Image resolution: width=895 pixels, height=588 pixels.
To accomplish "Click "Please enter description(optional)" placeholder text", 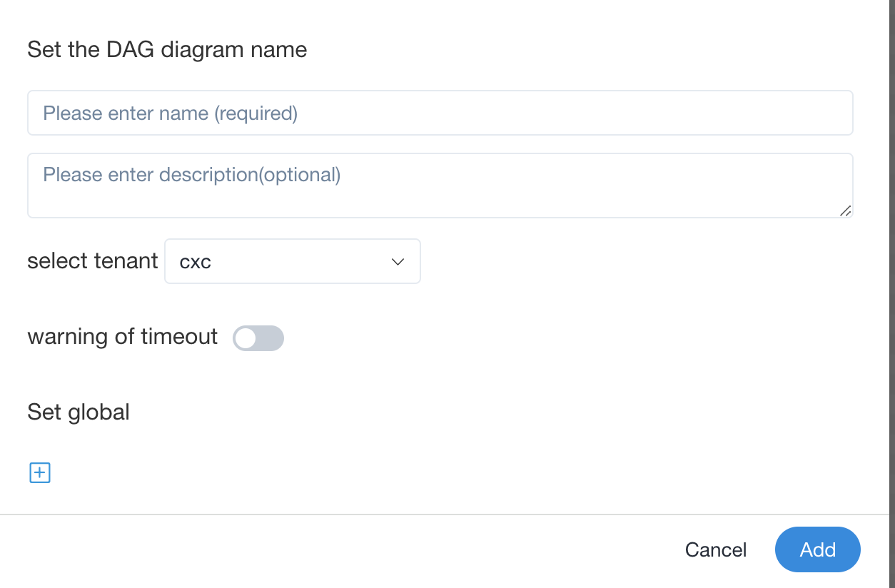I will click(x=191, y=175).
